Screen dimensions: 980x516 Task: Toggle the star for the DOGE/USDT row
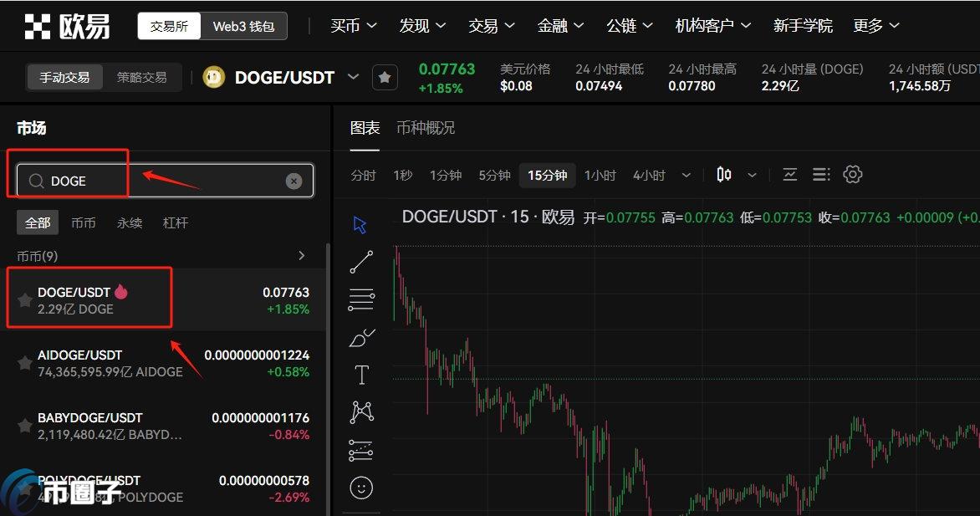24,300
